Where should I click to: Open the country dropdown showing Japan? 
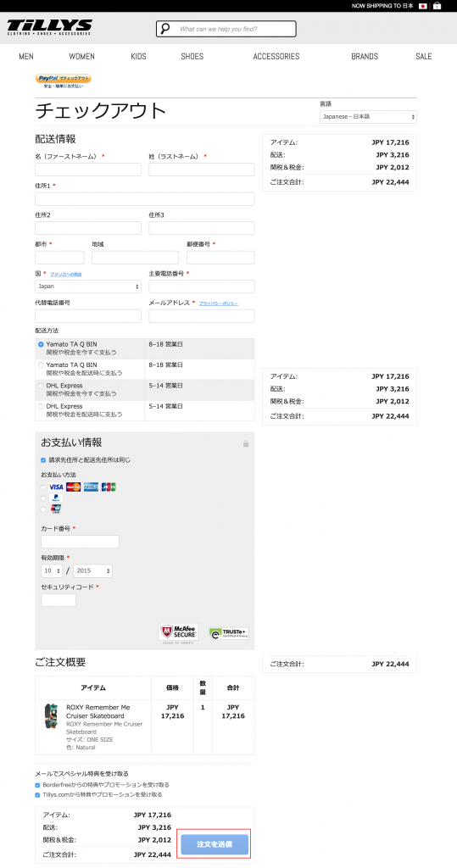(x=88, y=287)
